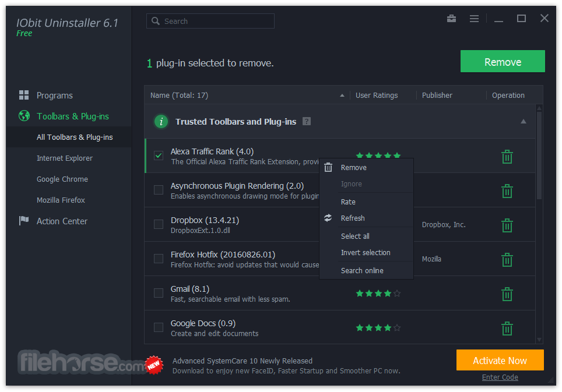Click the list scrollbar thumb
Viewport: 562px width, 392px height.
[539, 156]
